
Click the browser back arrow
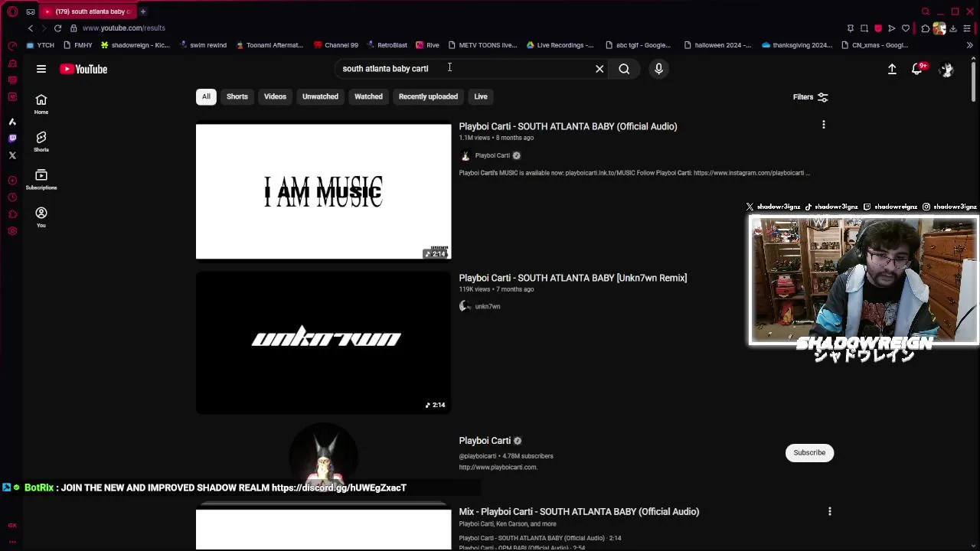tap(31, 28)
